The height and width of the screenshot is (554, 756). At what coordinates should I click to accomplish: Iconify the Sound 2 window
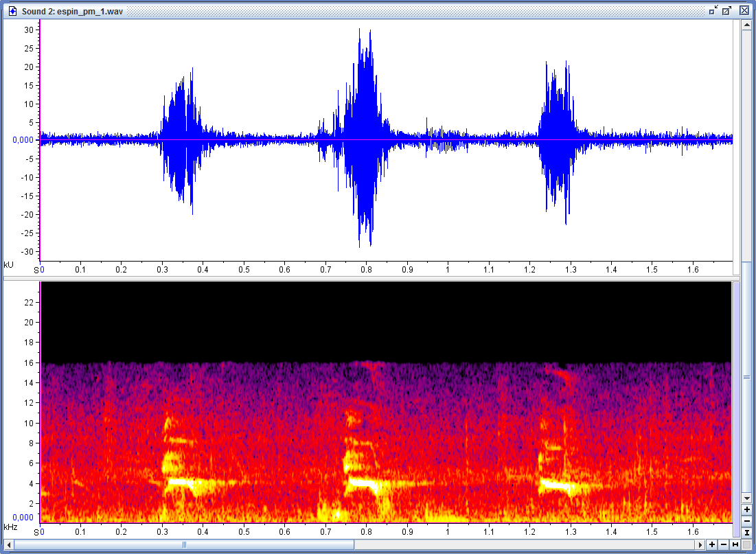pos(714,10)
